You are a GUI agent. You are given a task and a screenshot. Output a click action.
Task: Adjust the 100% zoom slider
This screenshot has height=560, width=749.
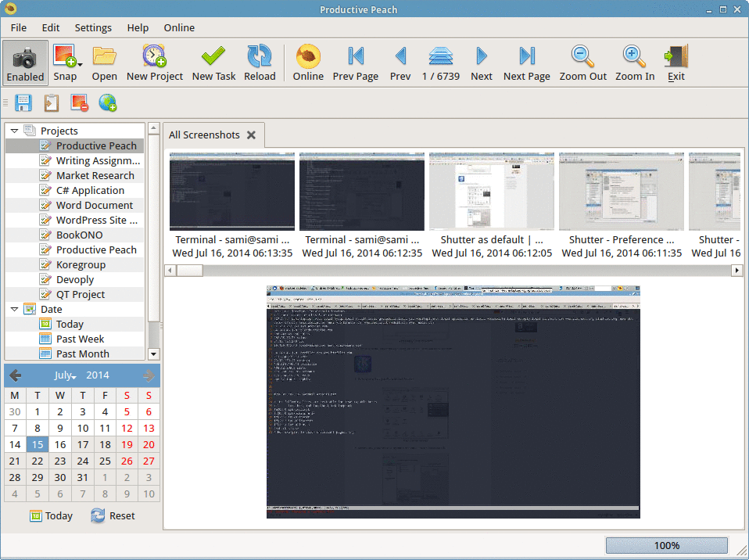pyautogui.click(x=665, y=545)
